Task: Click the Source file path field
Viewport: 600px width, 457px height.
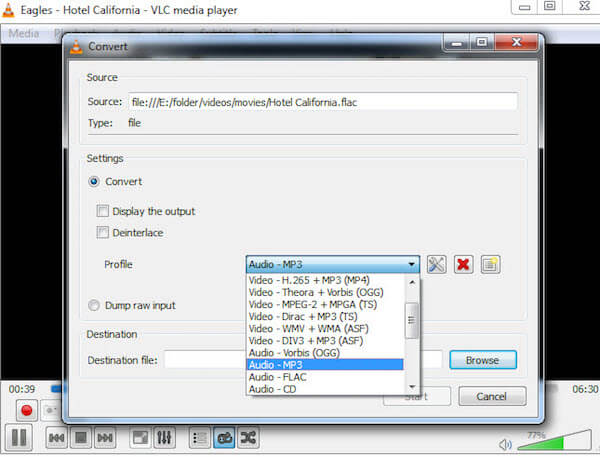Action: click(x=323, y=102)
